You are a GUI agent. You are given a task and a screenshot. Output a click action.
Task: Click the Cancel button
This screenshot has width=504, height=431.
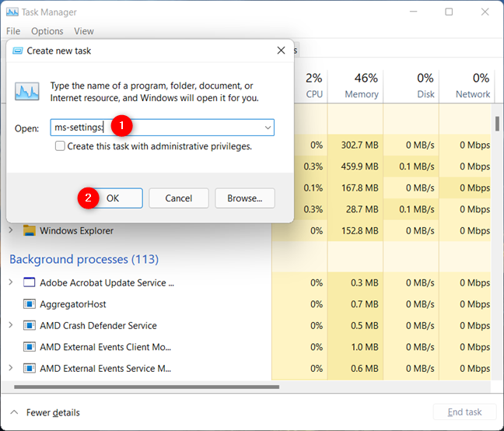coord(179,198)
